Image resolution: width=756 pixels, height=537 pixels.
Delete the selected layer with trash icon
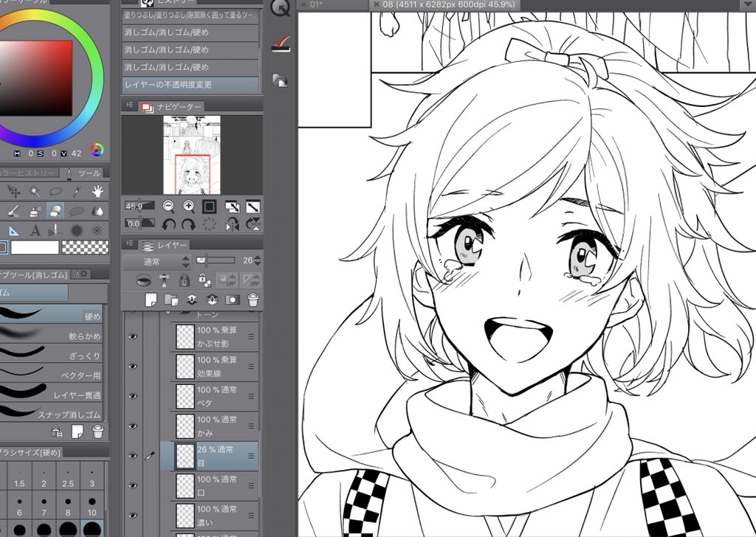[253, 299]
